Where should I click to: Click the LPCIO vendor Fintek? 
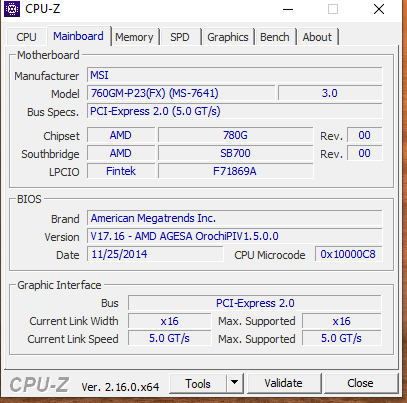(121, 171)
